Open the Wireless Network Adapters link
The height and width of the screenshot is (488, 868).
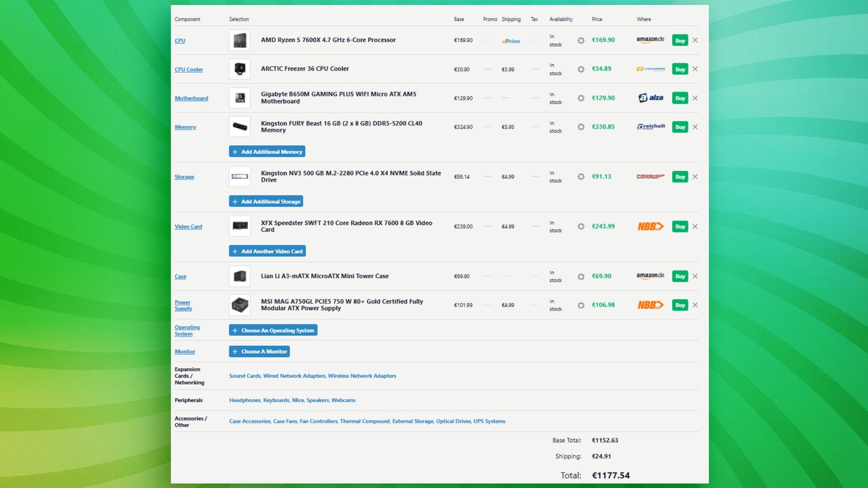(x=362, y=376)
